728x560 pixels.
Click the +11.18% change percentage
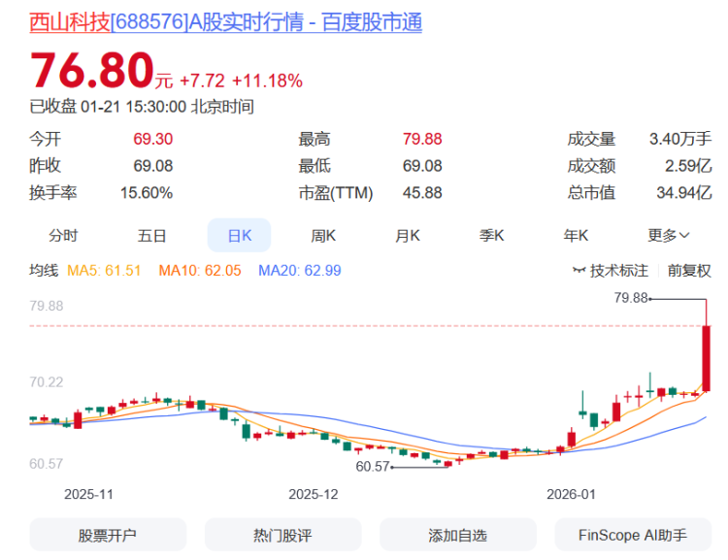coord(267,81)
